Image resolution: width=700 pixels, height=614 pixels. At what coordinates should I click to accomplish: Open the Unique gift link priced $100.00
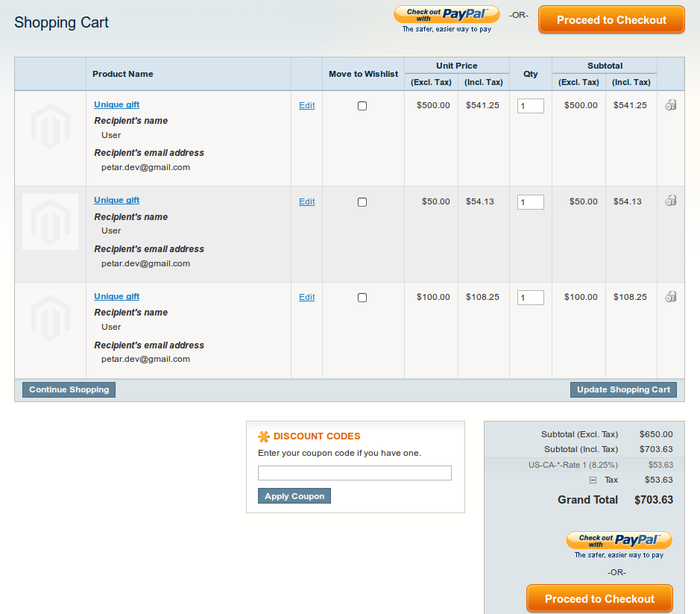[x=116, y=296]
